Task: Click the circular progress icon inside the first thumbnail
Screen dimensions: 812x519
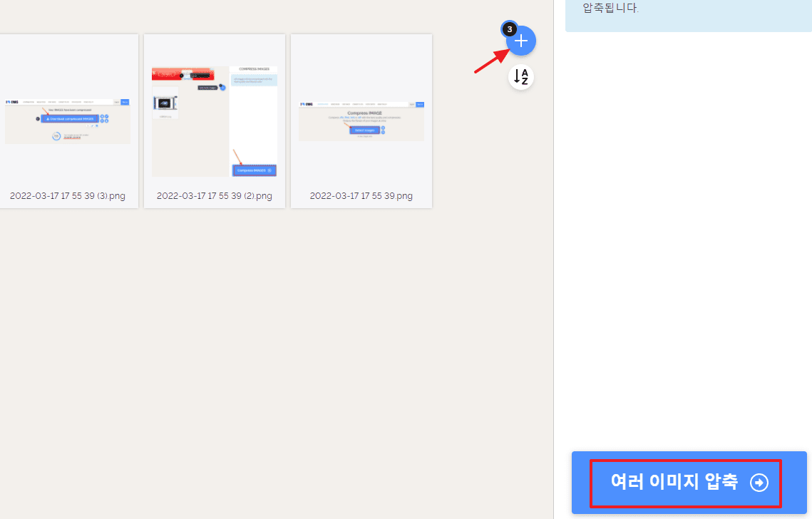Action: (x=56, y=136)
